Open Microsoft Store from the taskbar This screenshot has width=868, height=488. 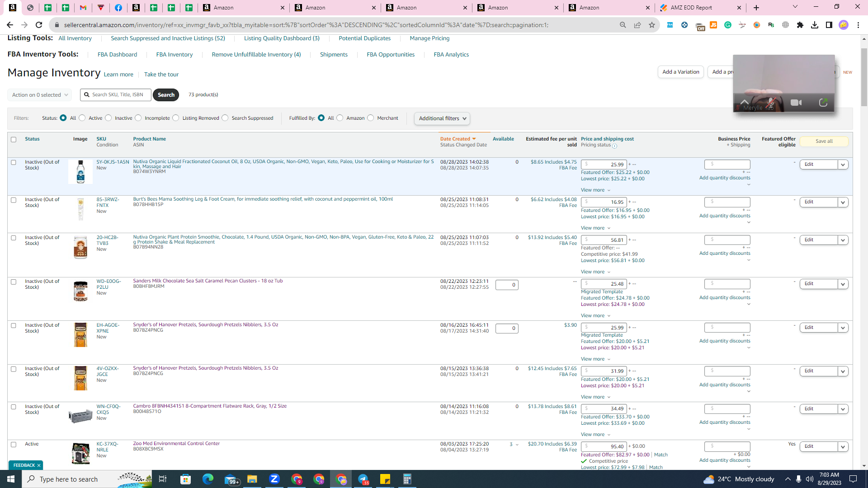point(185,479)
